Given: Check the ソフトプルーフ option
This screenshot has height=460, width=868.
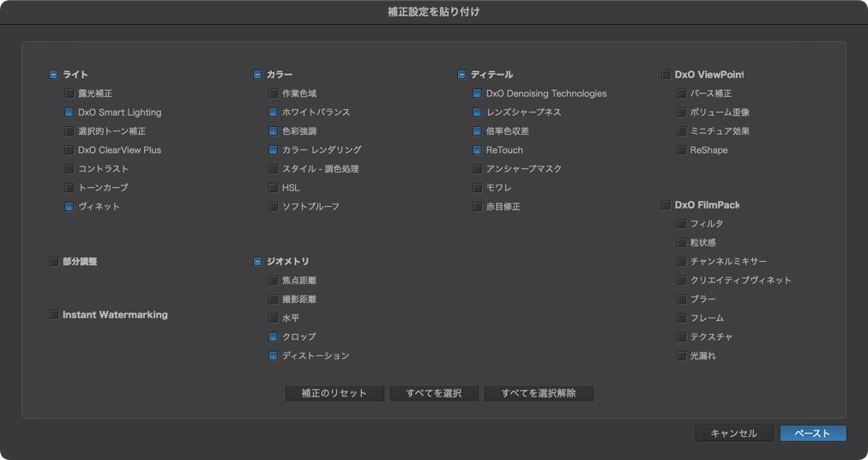Looking at the screenshot, I should point(273,207).
